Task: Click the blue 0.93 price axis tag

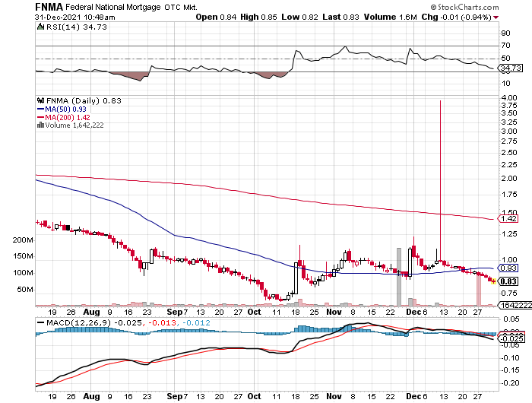Action: 508,268
